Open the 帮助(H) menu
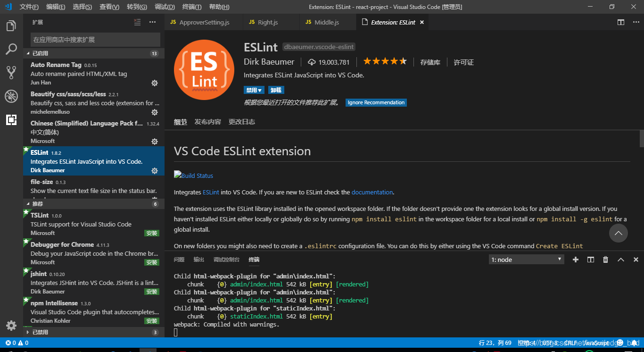This screenshot has width=644, height=352. coord(219,7)
